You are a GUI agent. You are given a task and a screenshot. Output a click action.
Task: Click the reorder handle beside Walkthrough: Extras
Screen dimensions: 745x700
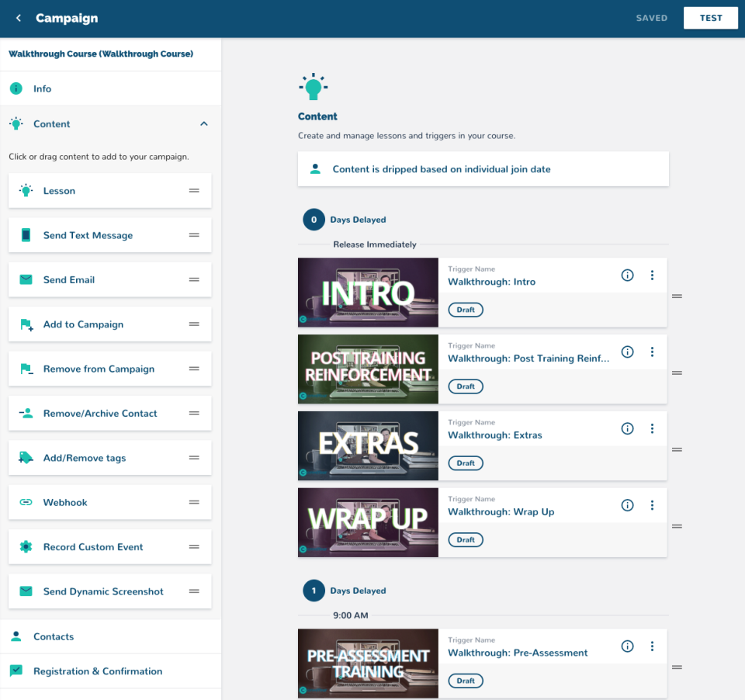click(x=677, y=449)
